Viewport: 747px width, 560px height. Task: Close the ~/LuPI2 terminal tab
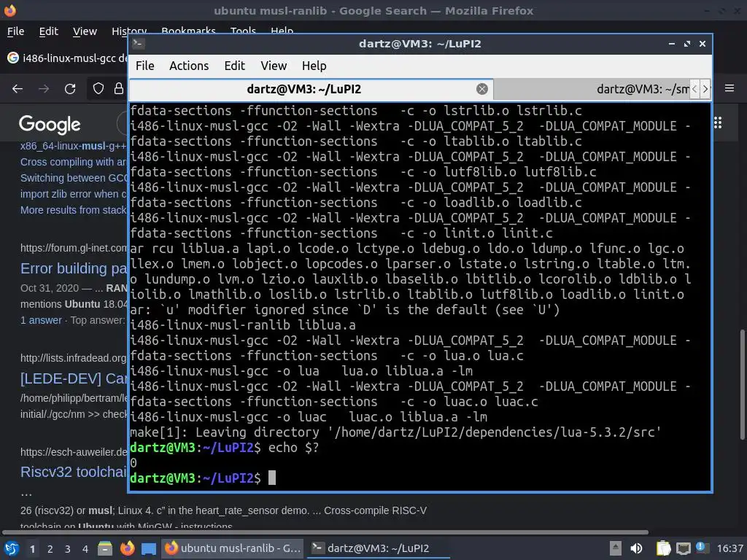tap(482, 89)
